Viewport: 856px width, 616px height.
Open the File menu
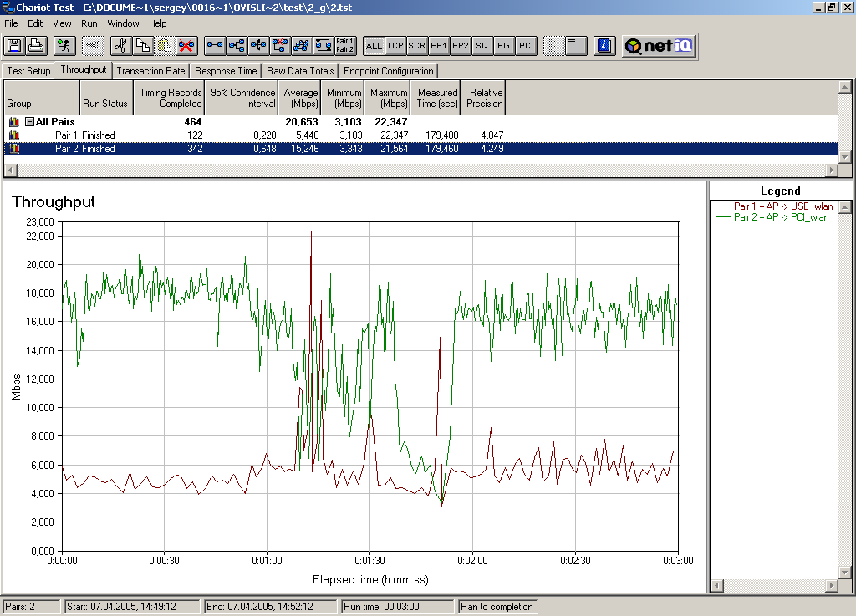coord(11,23)
